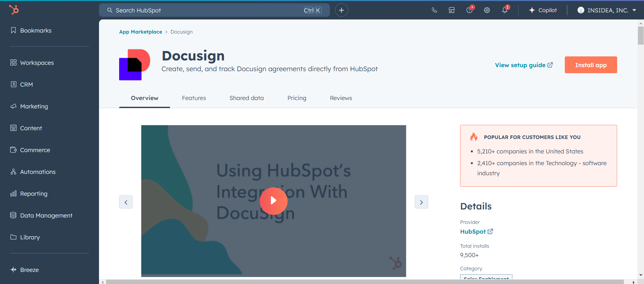Open the phone calling icon
Viewport: 644px width, 284px height.
point(434,10)
